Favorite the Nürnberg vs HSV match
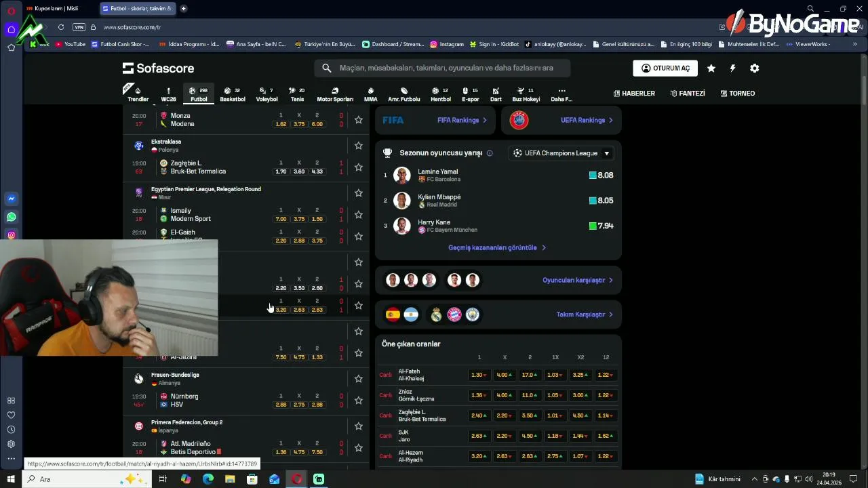The image size is (868, 488). pyautogui.click(x=358, y=401)
